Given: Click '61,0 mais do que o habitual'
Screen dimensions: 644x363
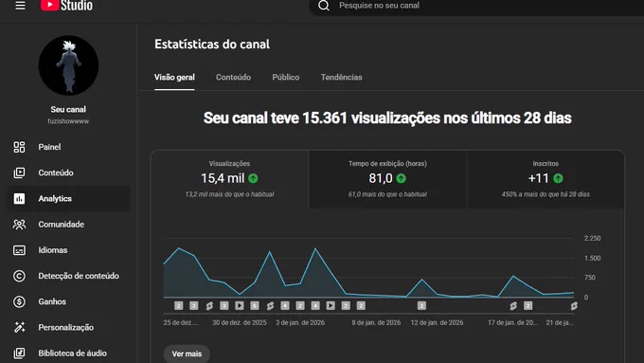Looking at the screenshot, I should (387, 194).
